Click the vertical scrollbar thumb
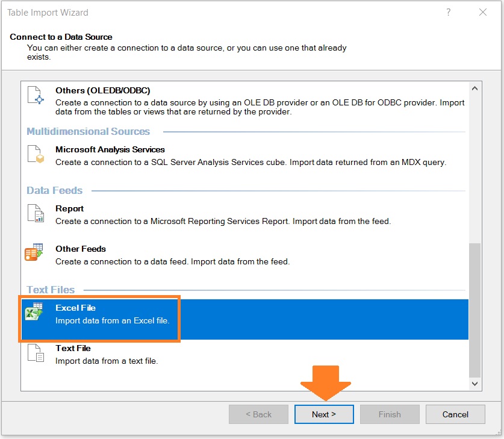Screen dimensions: 504x439 click(x=474, y=310)
